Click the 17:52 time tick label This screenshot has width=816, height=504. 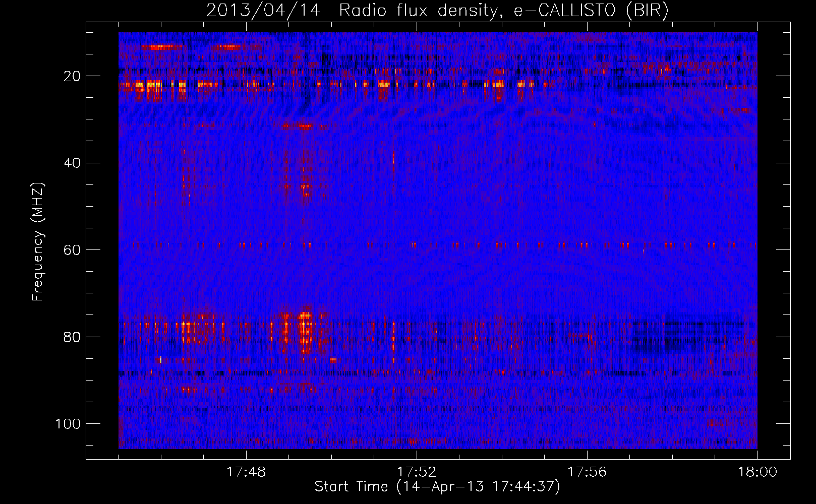coord(417,472)
